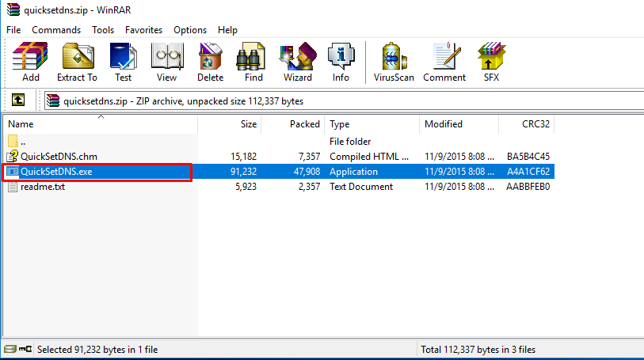This screenshot has width=644, height=360.
Task: Open the Help menu
Action: click(x=227, y=30)
